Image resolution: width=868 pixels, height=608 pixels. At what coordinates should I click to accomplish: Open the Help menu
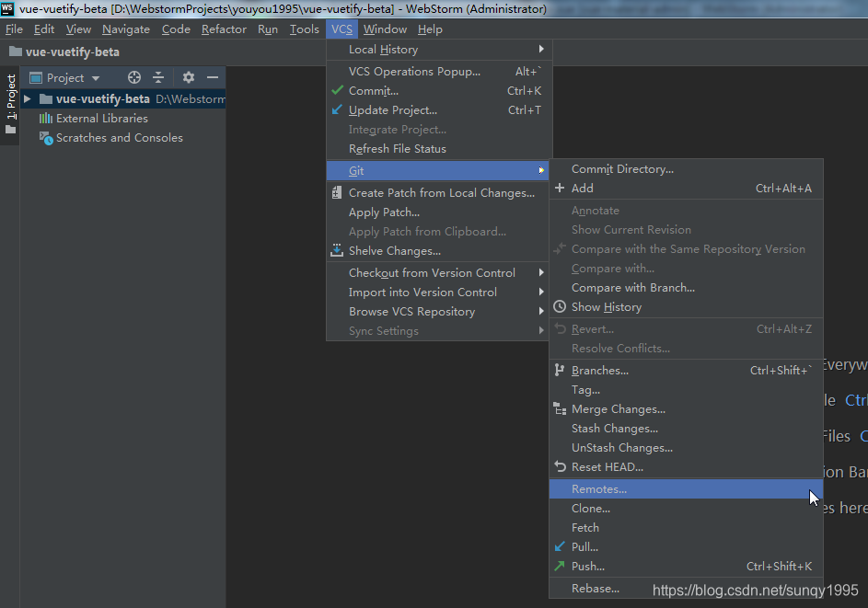click(x=430, y=29)
